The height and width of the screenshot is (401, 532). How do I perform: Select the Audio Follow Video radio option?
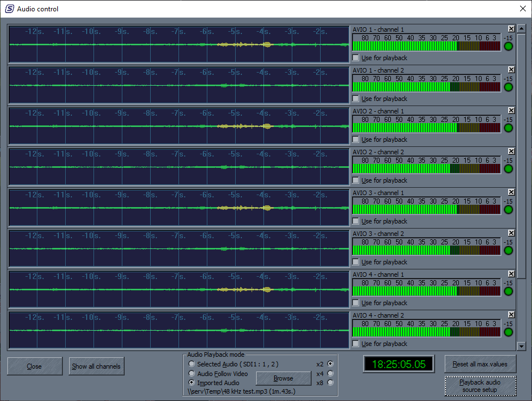point(192,374)
